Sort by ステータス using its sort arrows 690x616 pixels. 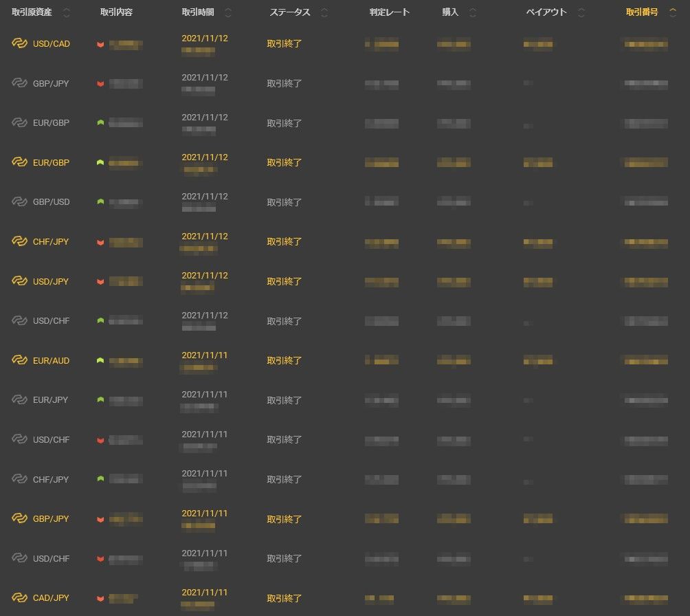click(x=324, y=12)
